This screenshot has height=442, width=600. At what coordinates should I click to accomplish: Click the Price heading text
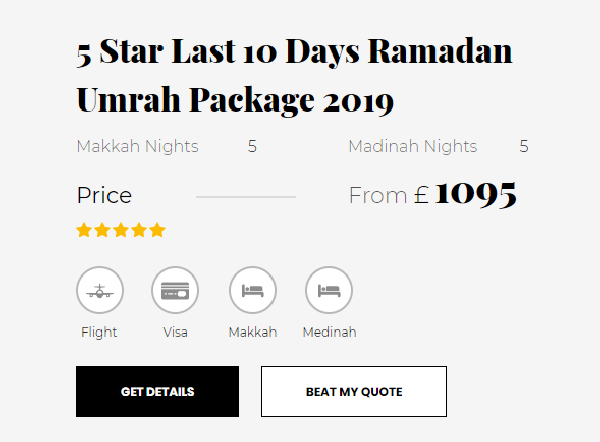(104, 196)
